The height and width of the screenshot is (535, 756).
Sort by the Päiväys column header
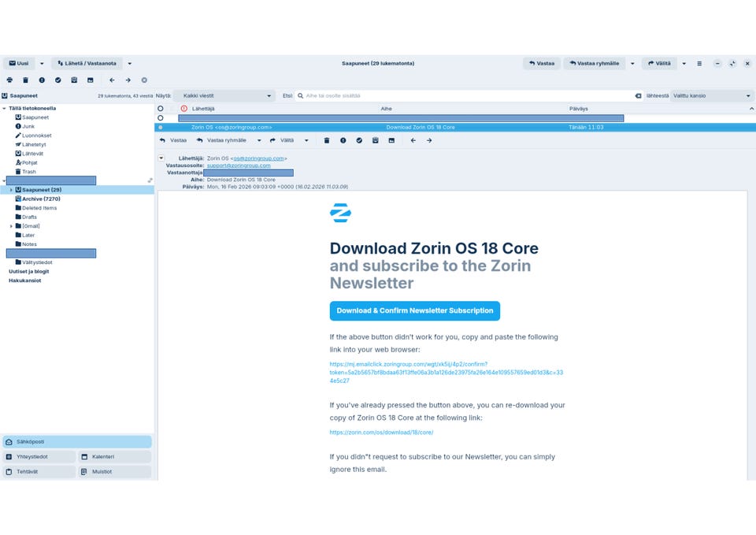click(579, 109)
